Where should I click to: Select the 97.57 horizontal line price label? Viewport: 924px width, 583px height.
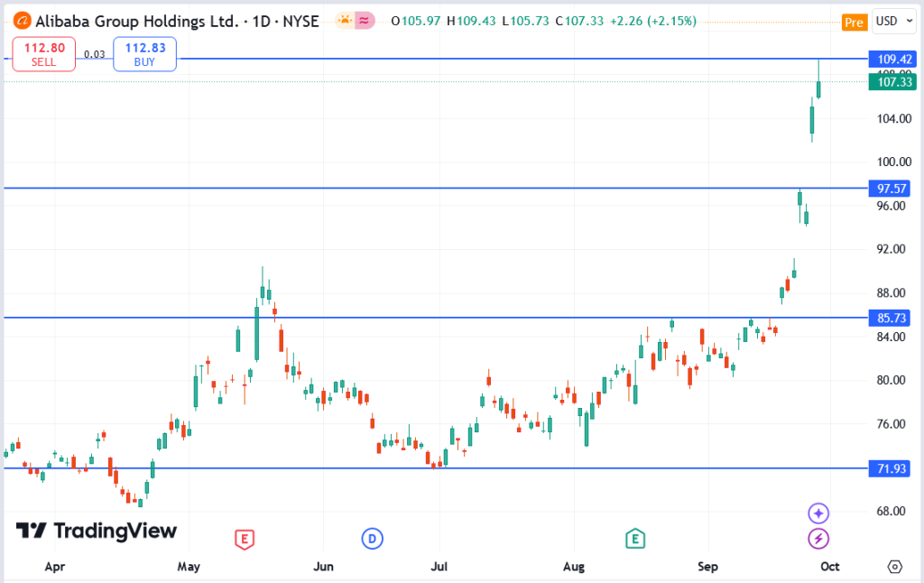(x=890, y=189)
